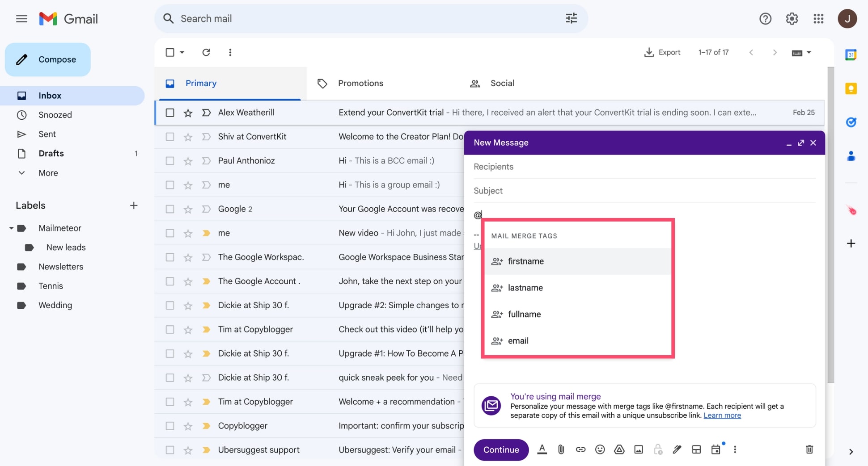The width and height of the screenshot is (868, 466).
Task: Click the Recipients field
Action: pos(644,167)
